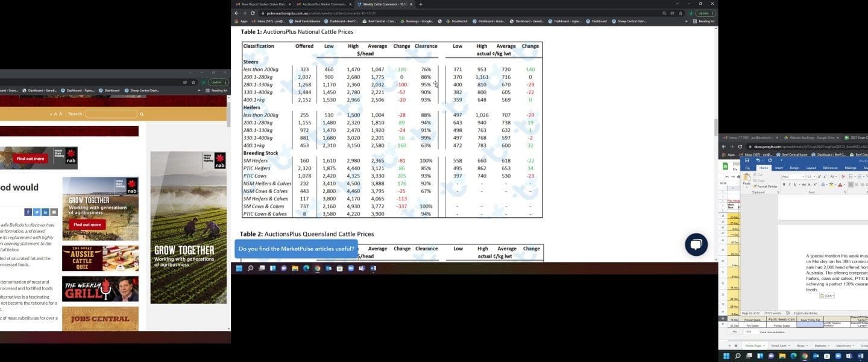Pick the Word text highlight color button
The height and width of the screenshot is (362, 868).
pyautogui.click(x=831, y=184)
